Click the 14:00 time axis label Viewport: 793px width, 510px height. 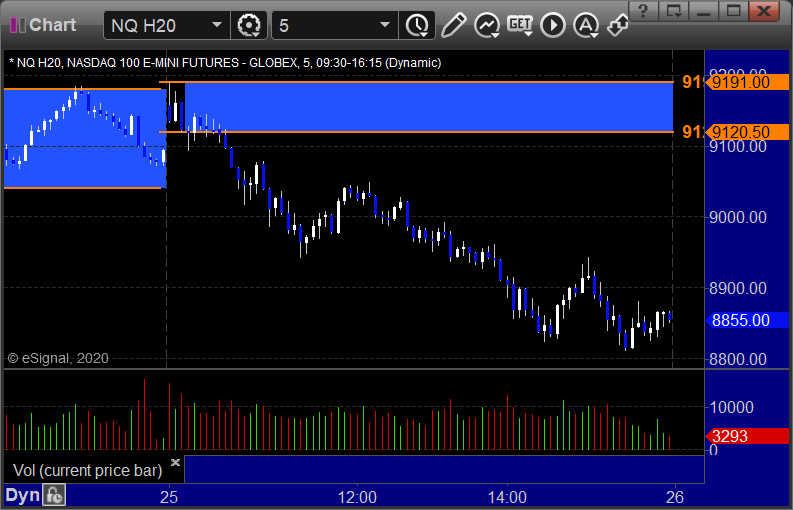click(x=507, y=497)
